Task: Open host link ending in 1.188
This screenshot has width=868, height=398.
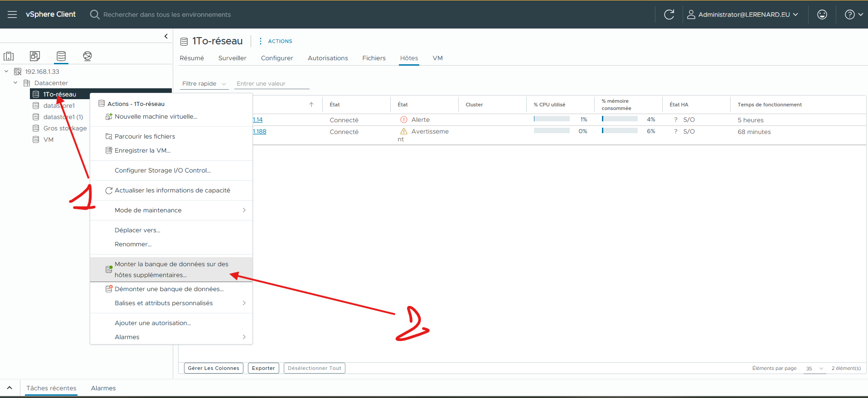Action: 259,131
